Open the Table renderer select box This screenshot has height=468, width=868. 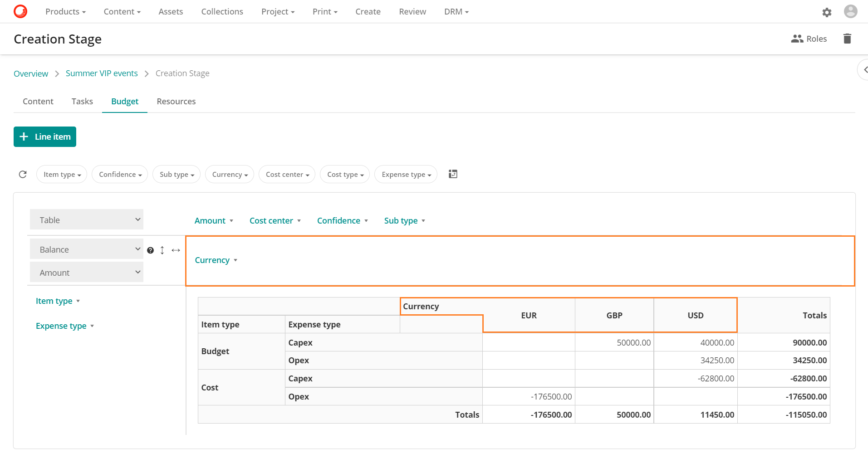coord(87,219)
